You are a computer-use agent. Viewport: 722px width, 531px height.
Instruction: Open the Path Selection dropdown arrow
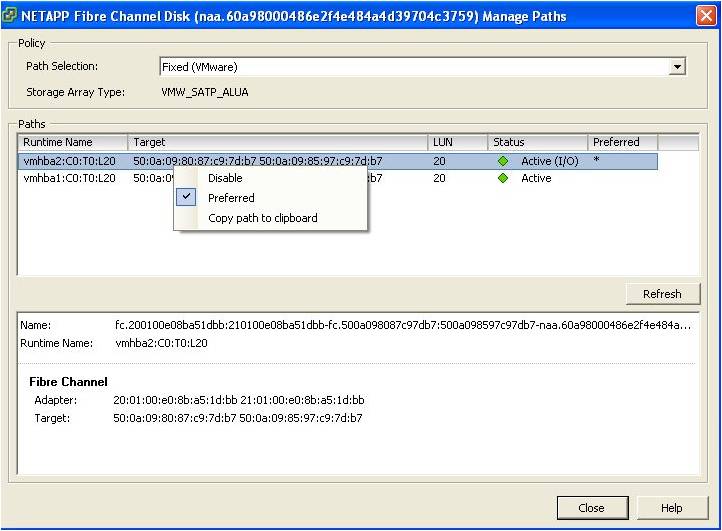[x=677, y=67]
